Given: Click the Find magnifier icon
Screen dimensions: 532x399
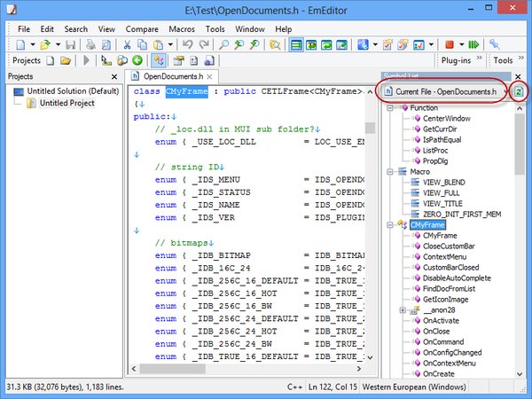Looking at the screenshot, I should 223,44.
